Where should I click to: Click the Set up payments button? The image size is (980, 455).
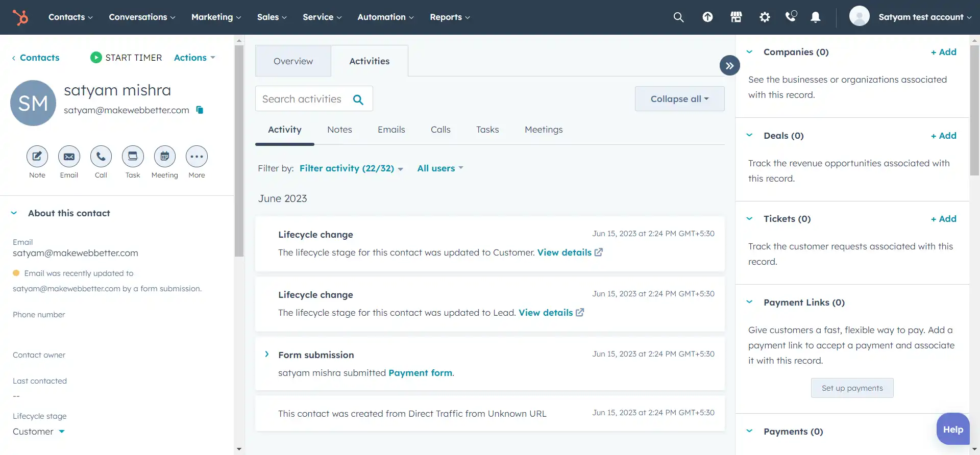click(852, 388)
